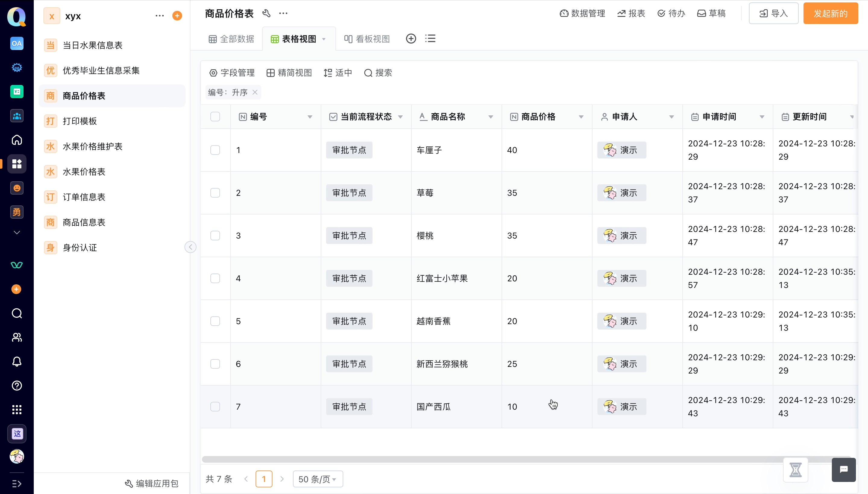Open the 申请人 column dropdown arrow
The height and width of the screenshot is (494, 868).
click(x=671, y=117)
